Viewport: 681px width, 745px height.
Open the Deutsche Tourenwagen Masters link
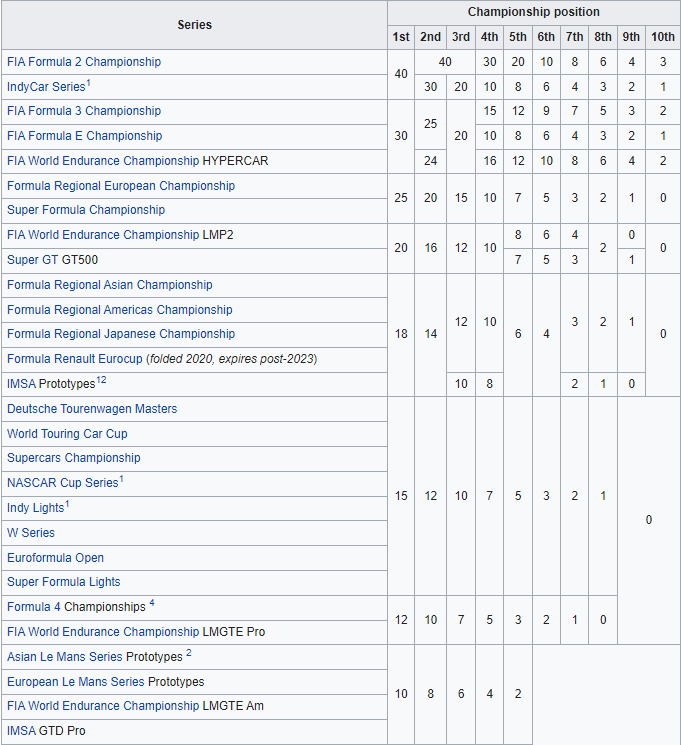click(92, 409)
